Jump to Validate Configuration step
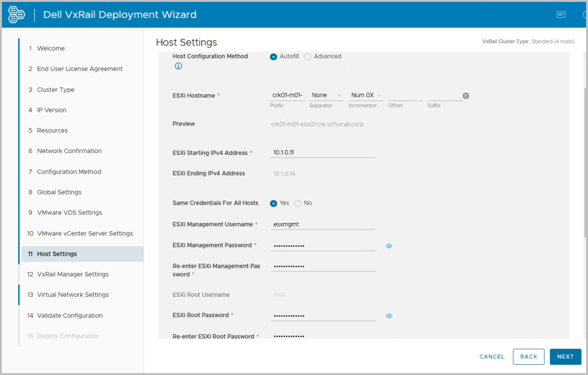Viewport: 588px width, 375px height. [x=70, y=315]
